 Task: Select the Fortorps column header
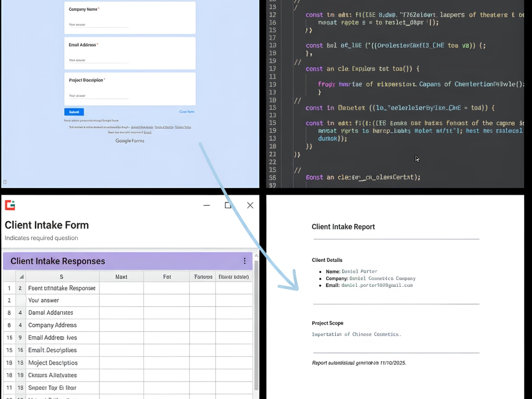pos(203,277)
